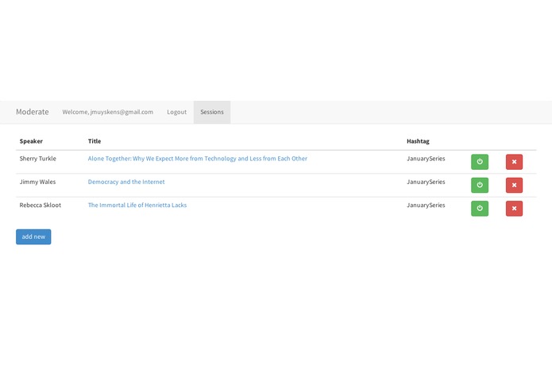552x392 pixels.
Task: Click the Moderate brand link
Action: point(33,112)
